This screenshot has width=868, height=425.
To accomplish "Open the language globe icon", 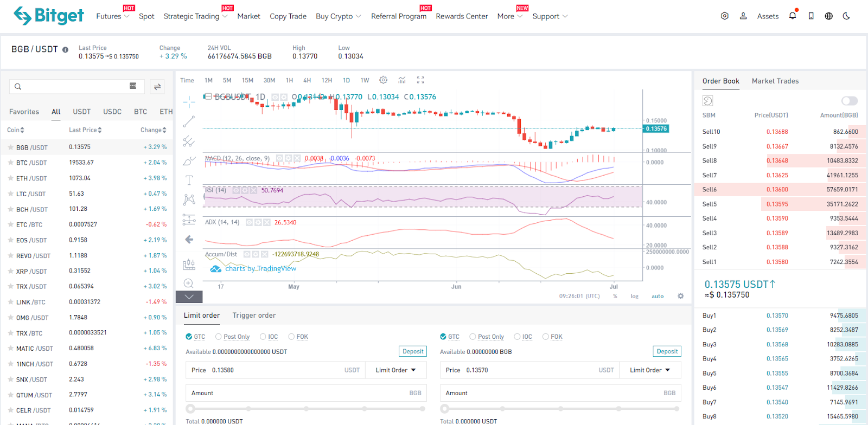I will pos(829,16).
